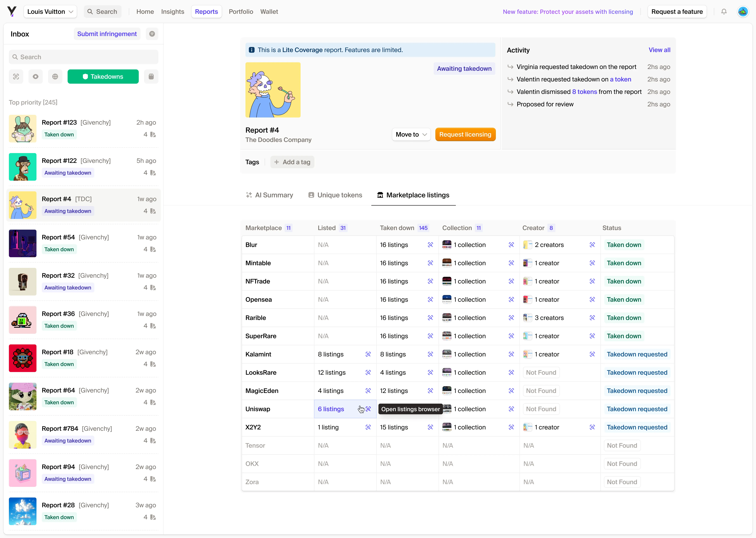The width and height of the screenshot is (756, 538).
Task: Open the Portfolio menu item
Action: click(241, 12)
